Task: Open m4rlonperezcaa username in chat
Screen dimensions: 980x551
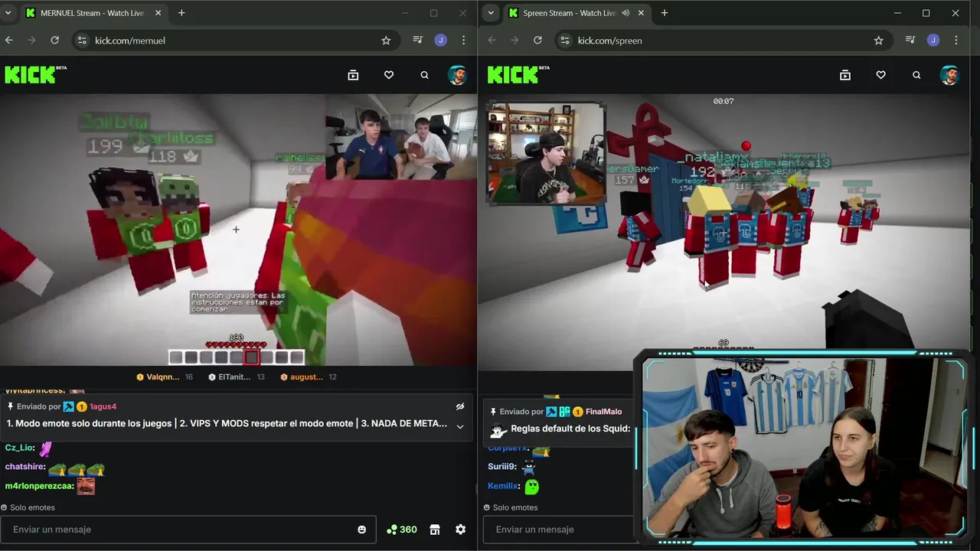Action: click(38, 486)
